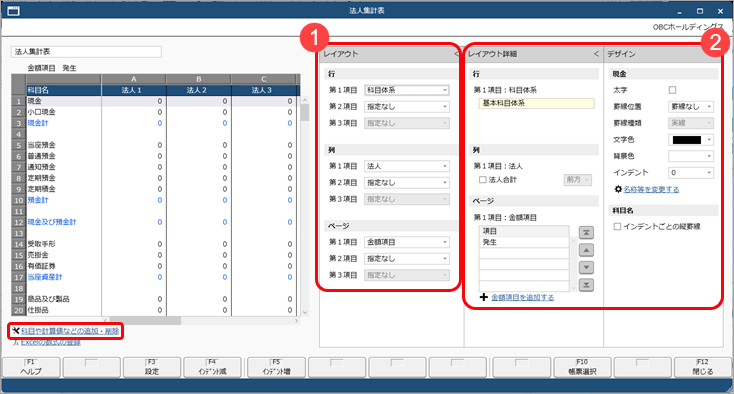The width and height of the screenshot is (734, 394).
Task: Click the table's horizontal scroll right arrow
Action: tap(297, 321)
